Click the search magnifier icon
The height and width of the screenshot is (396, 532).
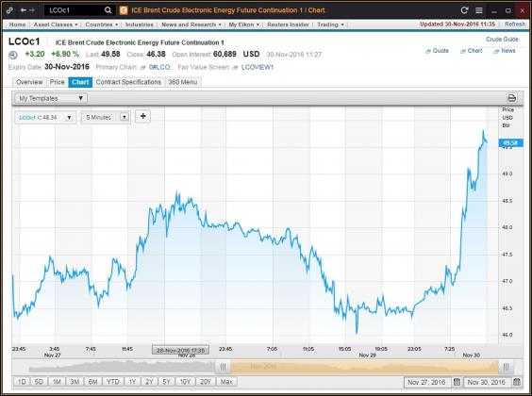(x=108, y=10)
